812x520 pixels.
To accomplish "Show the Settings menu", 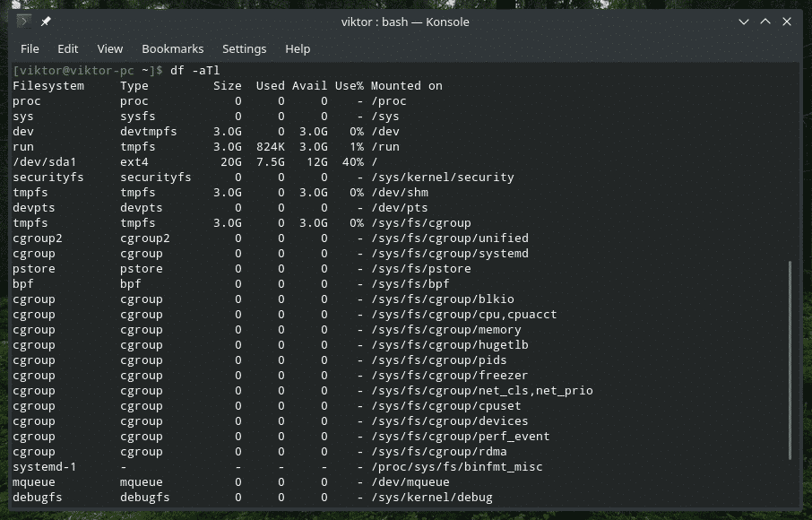I will (244, 48).
